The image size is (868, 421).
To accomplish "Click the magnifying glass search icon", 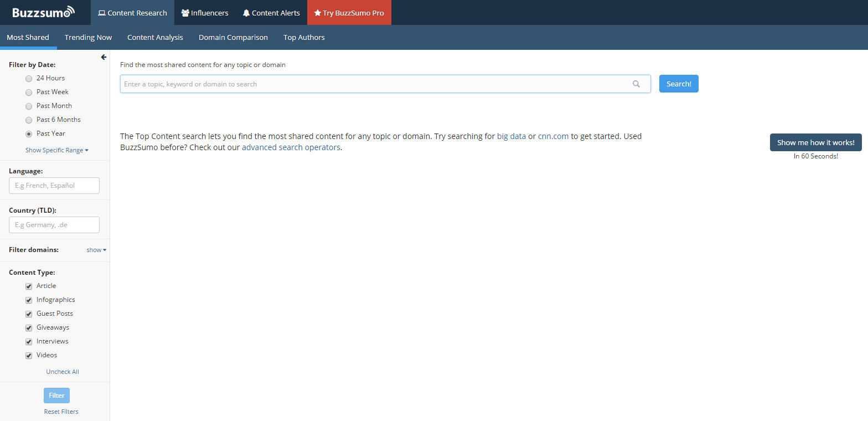I will click(x=636, y=84).
